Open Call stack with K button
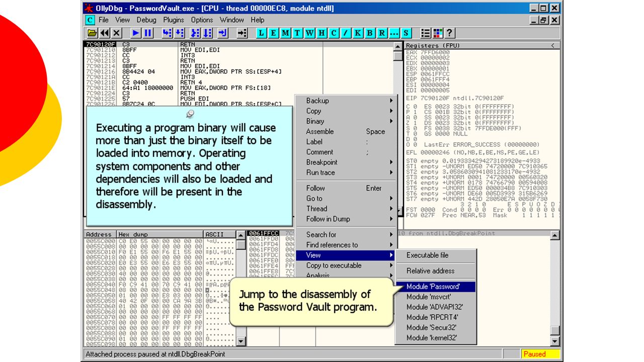This screenshot has width=644, height=362. coord(358,33)
